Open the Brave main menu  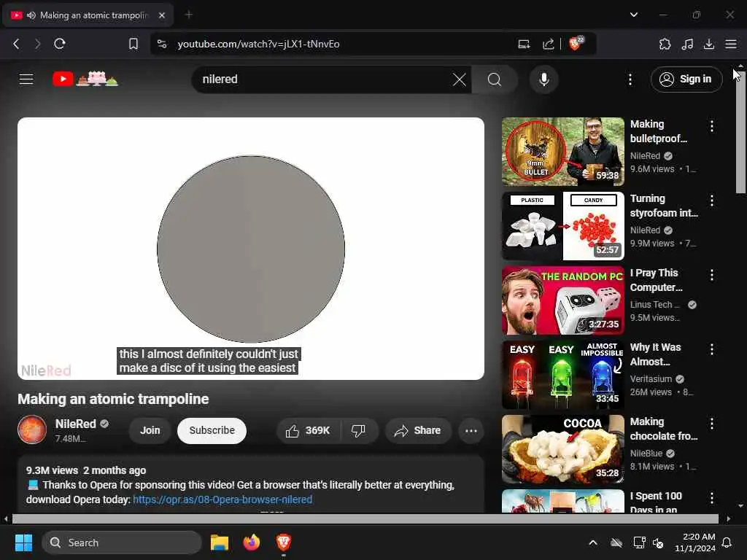tap(731, 44)
